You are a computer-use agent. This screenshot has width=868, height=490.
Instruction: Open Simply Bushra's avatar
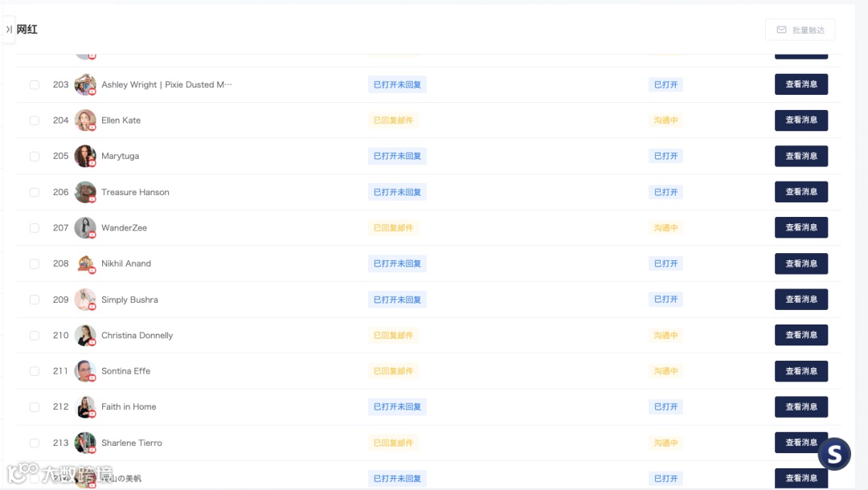pyautogui.click(x=85, y=299)
